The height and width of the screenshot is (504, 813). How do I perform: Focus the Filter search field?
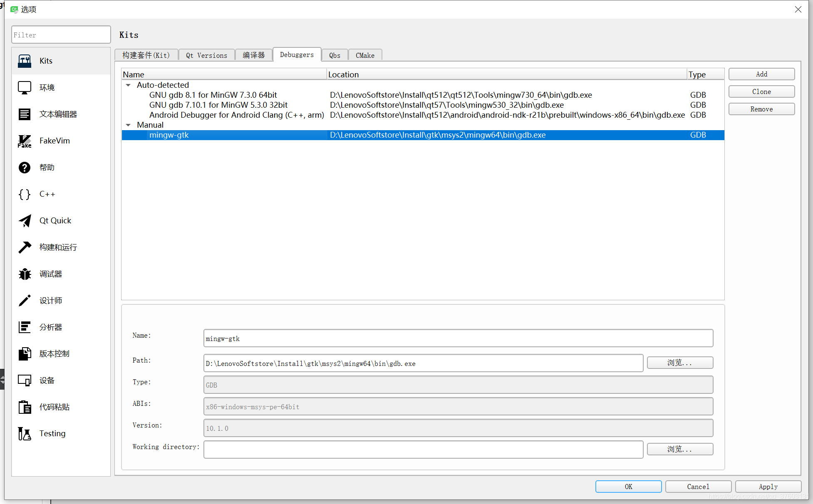coord(61,35)
